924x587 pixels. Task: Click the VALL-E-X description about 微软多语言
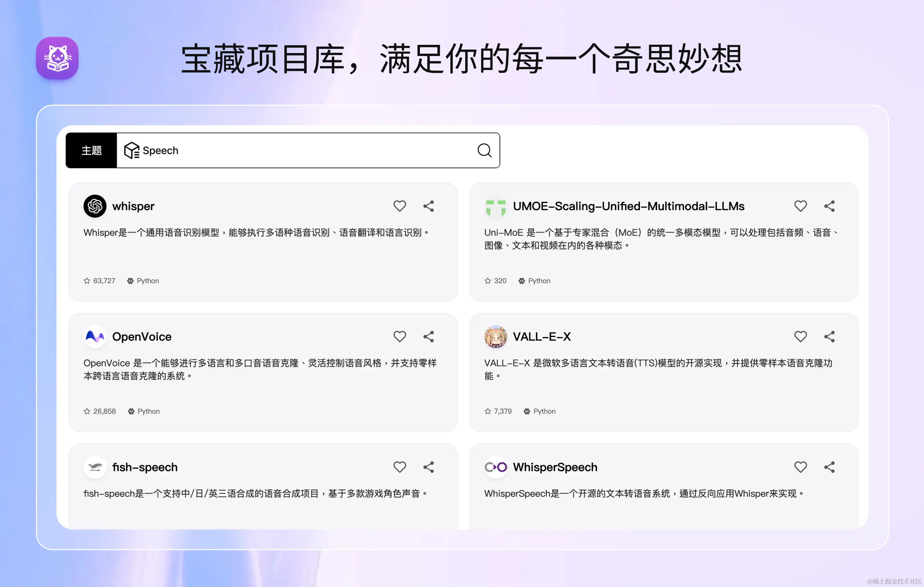pyautogui.click(x=658, y=369)
